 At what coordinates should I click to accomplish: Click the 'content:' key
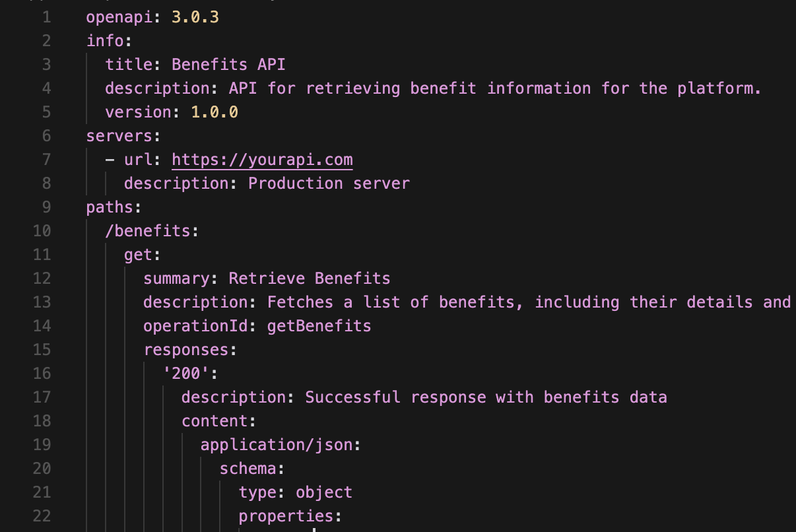(219, 421)
